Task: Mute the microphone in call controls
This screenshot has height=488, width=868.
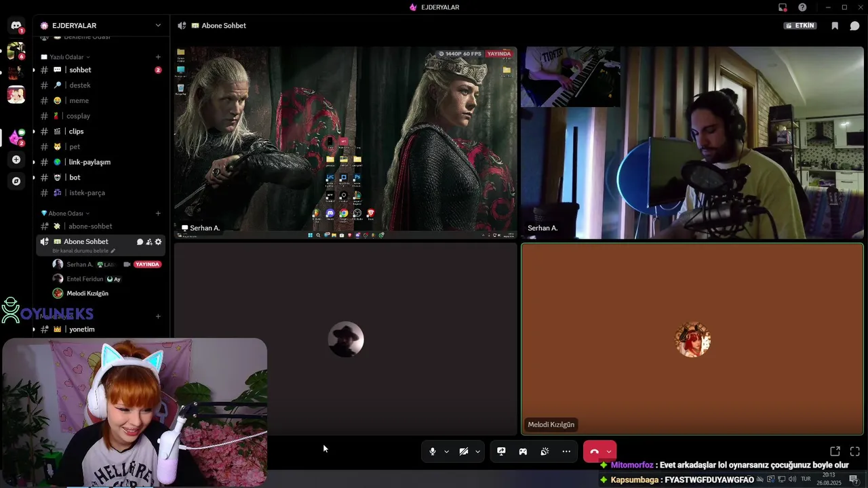Action: pos(432,451)
